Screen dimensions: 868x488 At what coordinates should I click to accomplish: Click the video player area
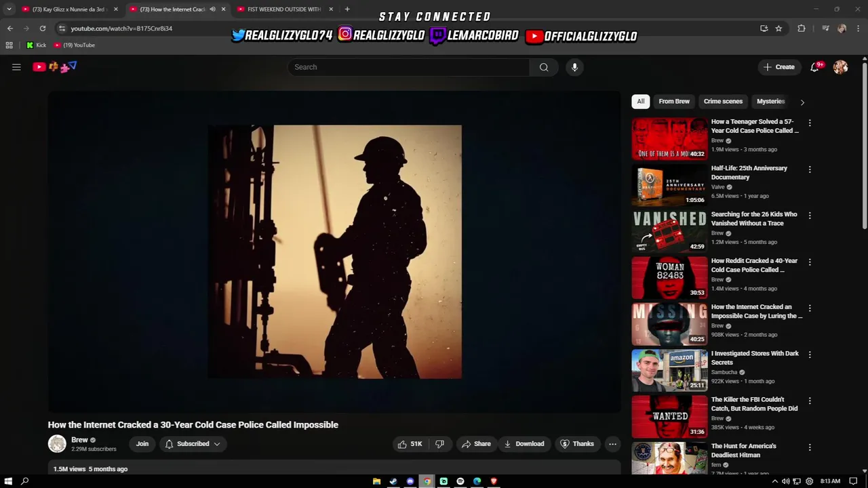coord(334,251)
